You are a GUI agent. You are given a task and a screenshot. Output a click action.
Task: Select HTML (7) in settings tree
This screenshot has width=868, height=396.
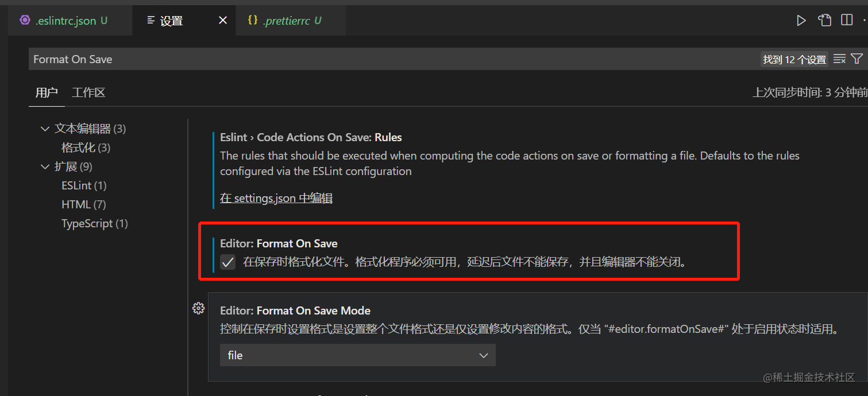(84, 205)
